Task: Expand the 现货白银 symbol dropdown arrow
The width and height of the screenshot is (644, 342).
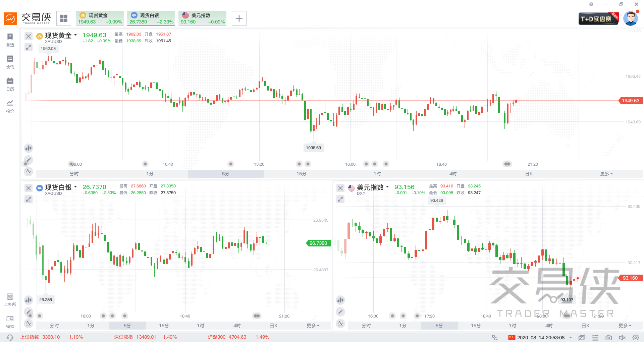Action: pos(75,187)
